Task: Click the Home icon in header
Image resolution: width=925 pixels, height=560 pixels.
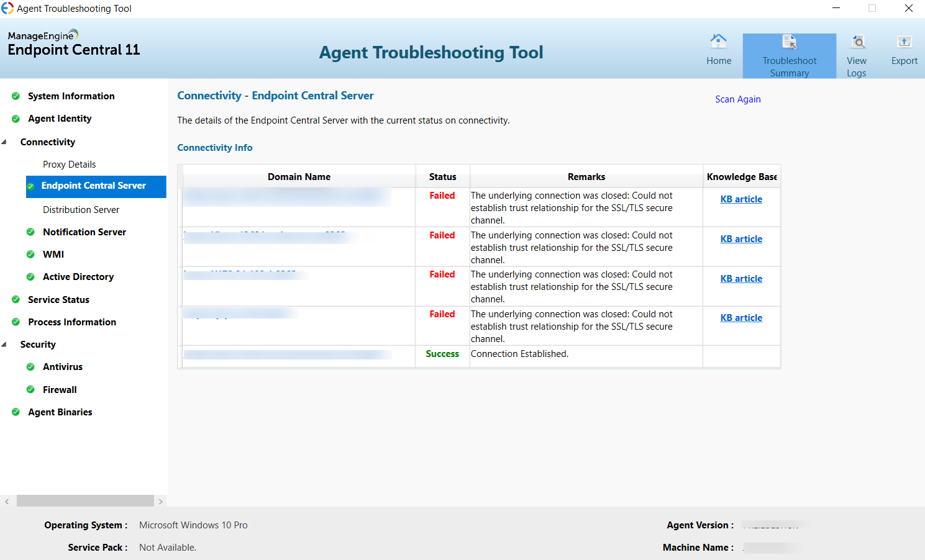Action: 719,41
